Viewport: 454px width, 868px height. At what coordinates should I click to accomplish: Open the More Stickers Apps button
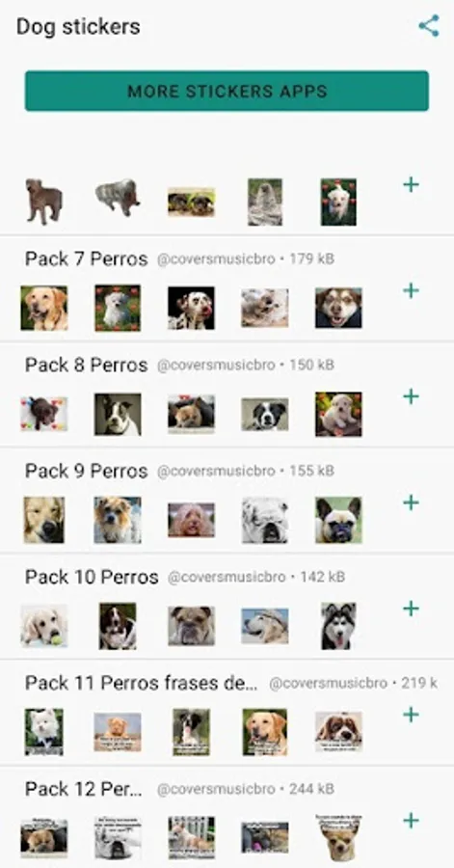click(227, 91)
